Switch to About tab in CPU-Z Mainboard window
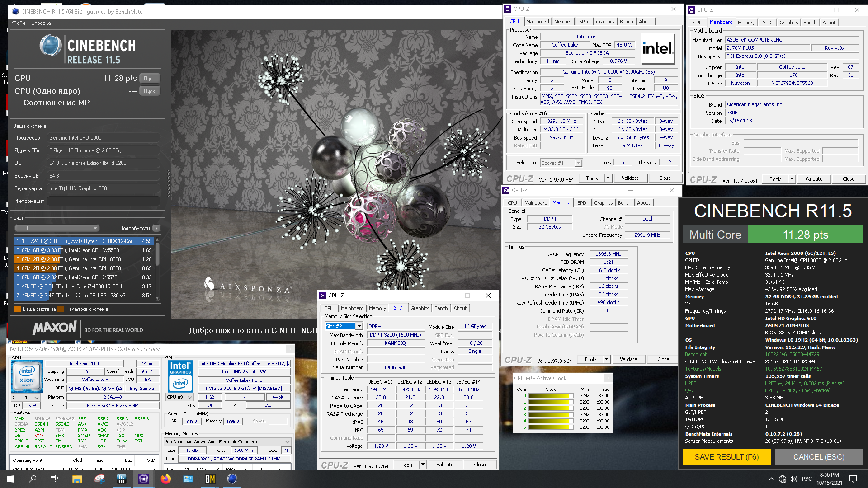This screenshot has width=868, height=488. click(829, 23)
